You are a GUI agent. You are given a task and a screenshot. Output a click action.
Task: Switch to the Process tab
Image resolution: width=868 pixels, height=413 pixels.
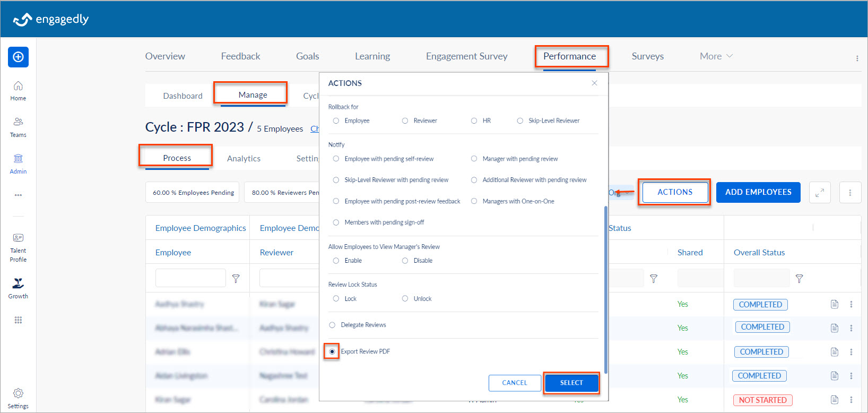click(x=177, y=158)
